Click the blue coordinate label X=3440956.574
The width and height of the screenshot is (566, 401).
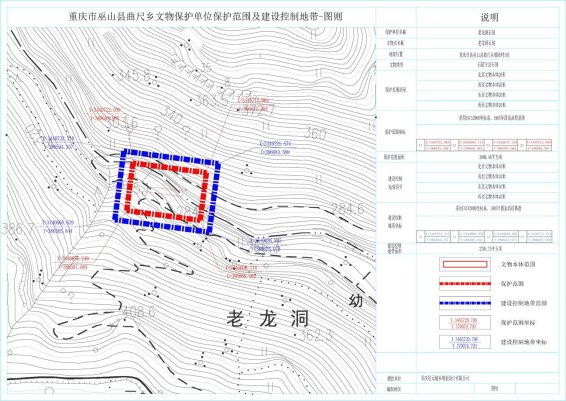(275, 144)
